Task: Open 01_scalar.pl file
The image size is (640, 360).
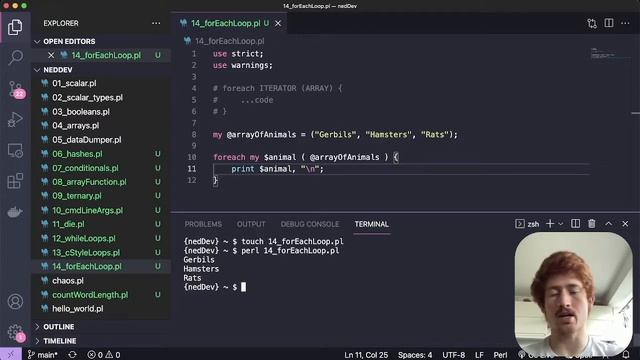Action: click(x=74, y=83)
